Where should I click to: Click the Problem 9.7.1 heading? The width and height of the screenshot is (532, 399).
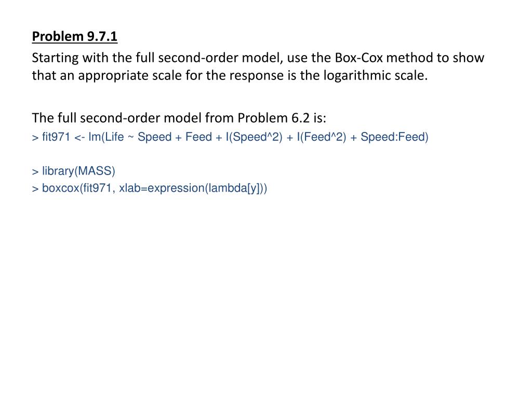coord(75,36)
